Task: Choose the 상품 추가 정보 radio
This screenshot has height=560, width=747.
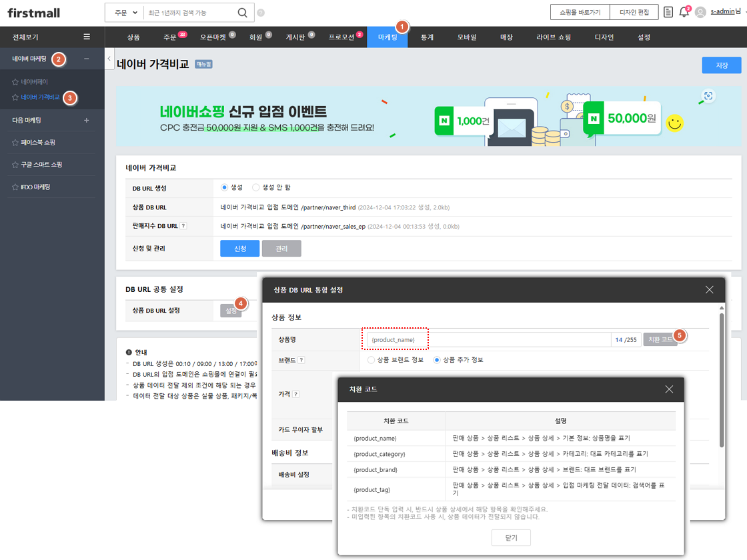Action: (x=437, y=360)
